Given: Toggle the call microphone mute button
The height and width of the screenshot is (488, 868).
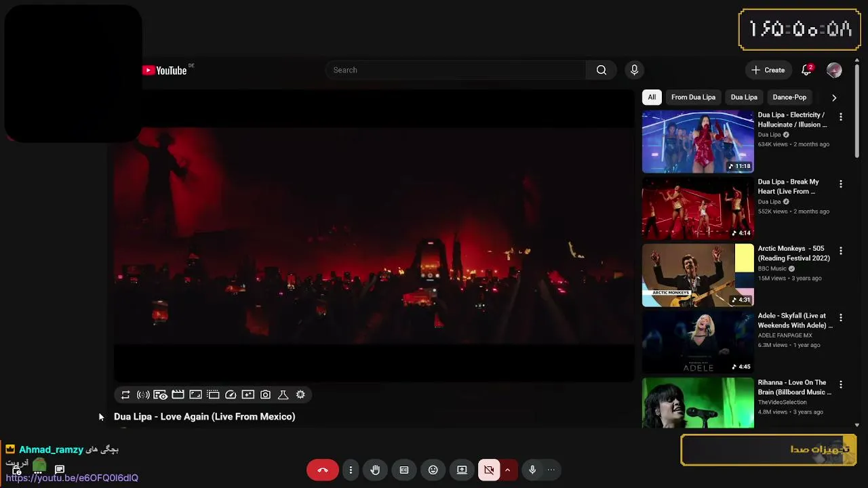Looking at the screenshot, I should click(x=532, y=470).
